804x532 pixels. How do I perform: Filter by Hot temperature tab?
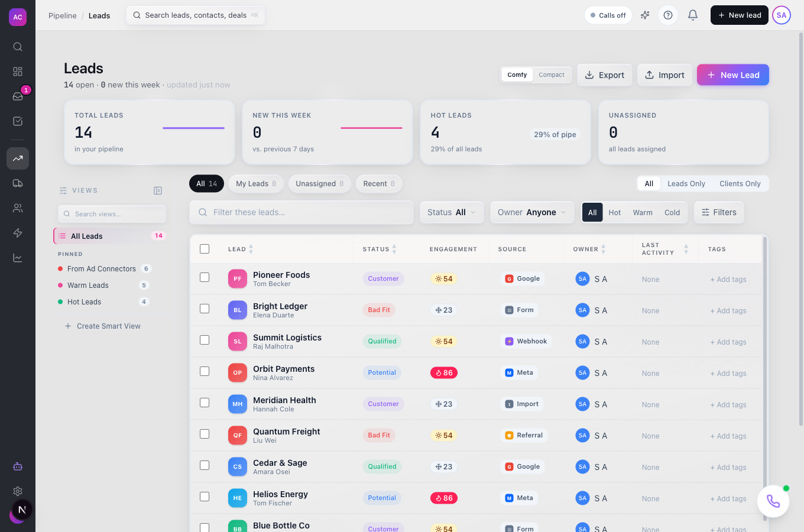point(615,213)
